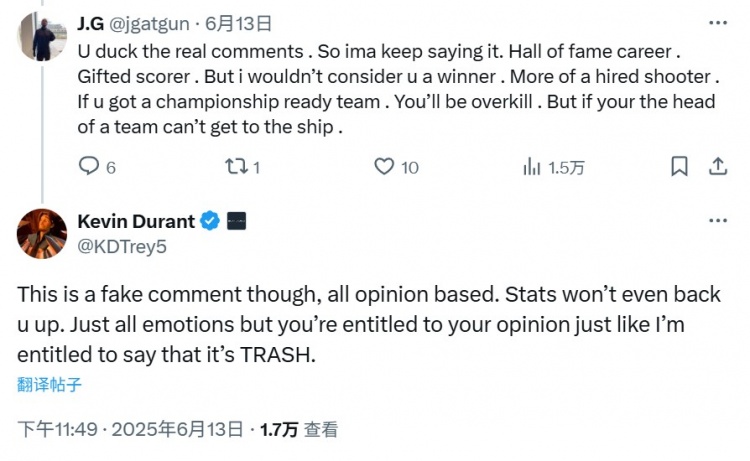Translate the post via 翻译帖子
The width and height of the screenshot is (750, 461).
[x=49, y=383]
